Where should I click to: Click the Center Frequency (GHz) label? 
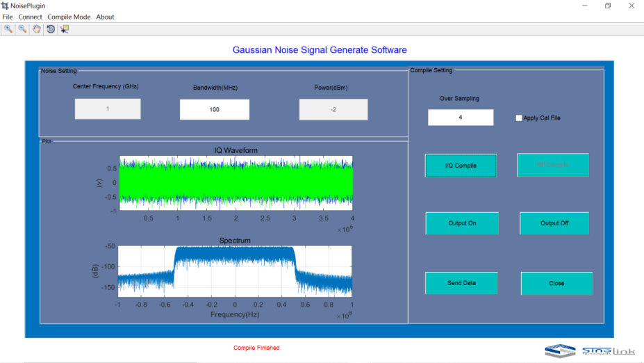click(106, 86)
